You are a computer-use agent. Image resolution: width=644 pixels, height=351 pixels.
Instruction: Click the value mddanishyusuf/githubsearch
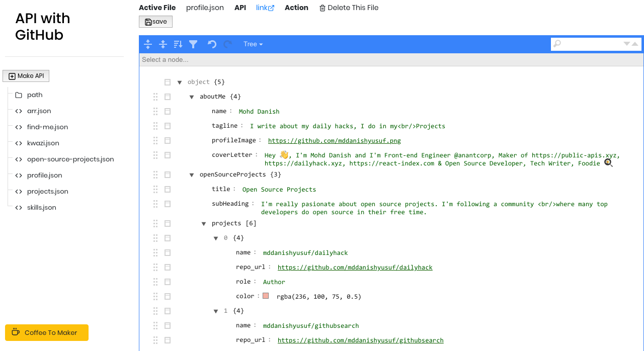(x=310, y=326)
